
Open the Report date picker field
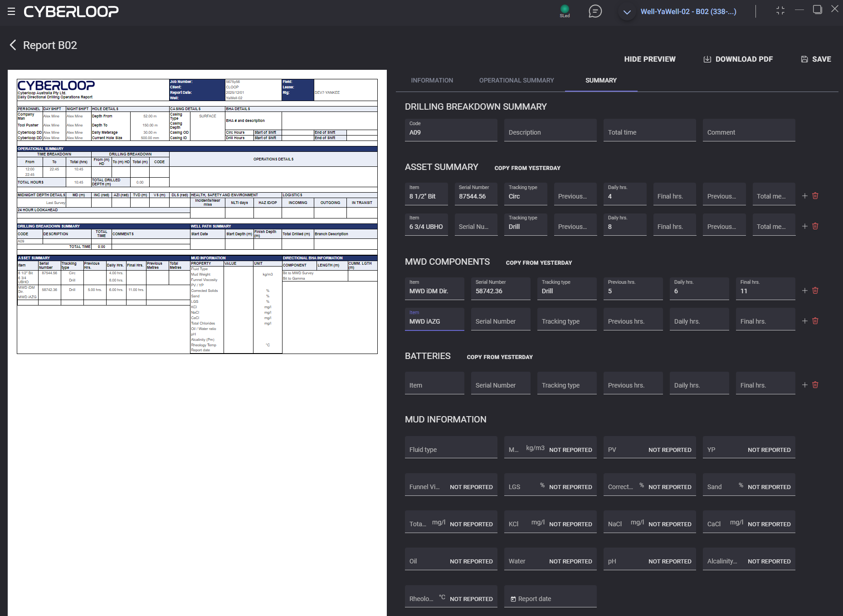coord(550,598)
